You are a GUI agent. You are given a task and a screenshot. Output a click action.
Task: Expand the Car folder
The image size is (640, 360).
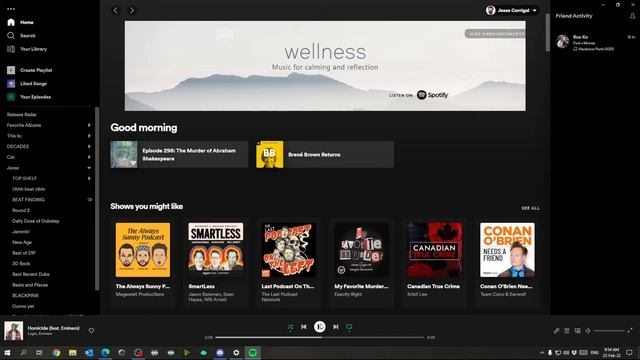[89, 157]
